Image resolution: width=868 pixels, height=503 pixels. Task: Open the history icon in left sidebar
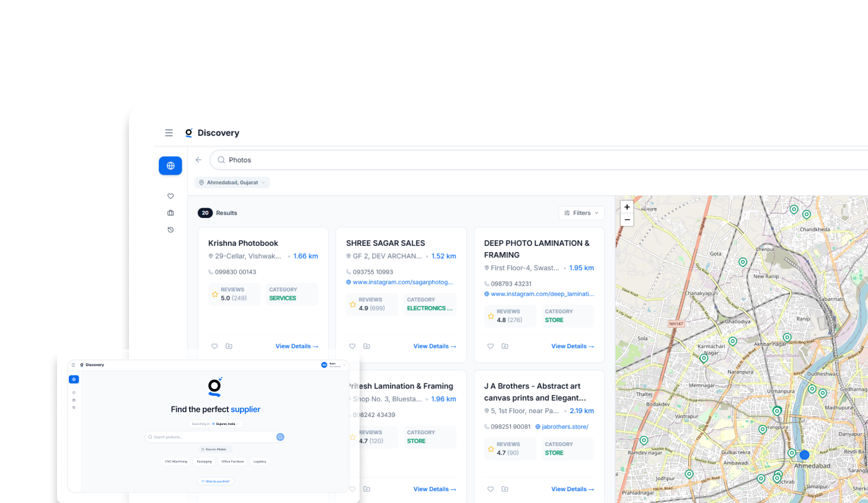[170, 230]
